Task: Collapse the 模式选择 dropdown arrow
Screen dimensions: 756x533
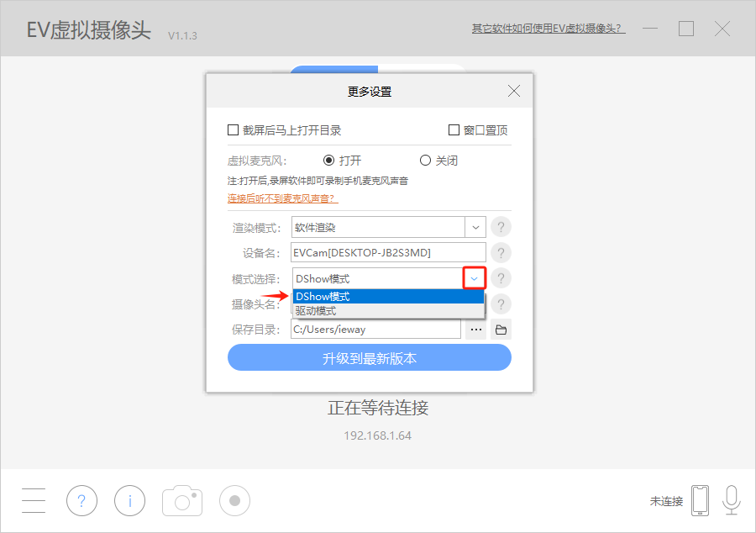Action: [475, 278]
